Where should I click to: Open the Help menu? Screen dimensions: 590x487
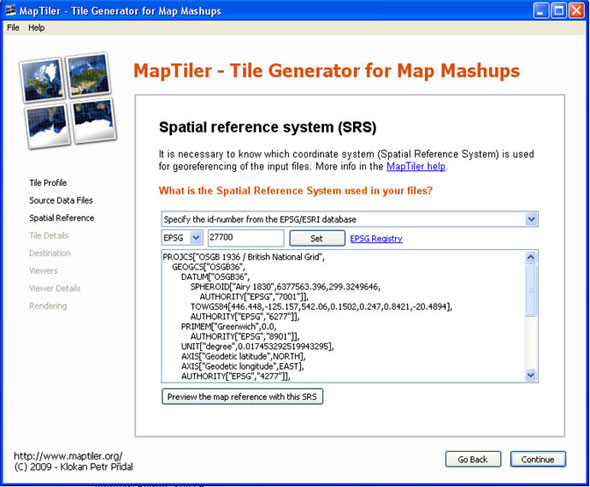[x=36, y=28]
